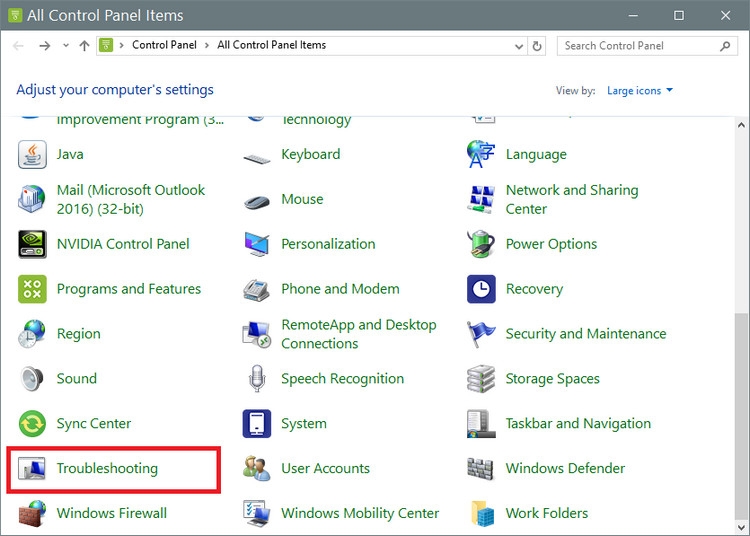Expand the address bar history dropdown arrow
This screenshot has width=750, height=536.
[x=518, y=46]
